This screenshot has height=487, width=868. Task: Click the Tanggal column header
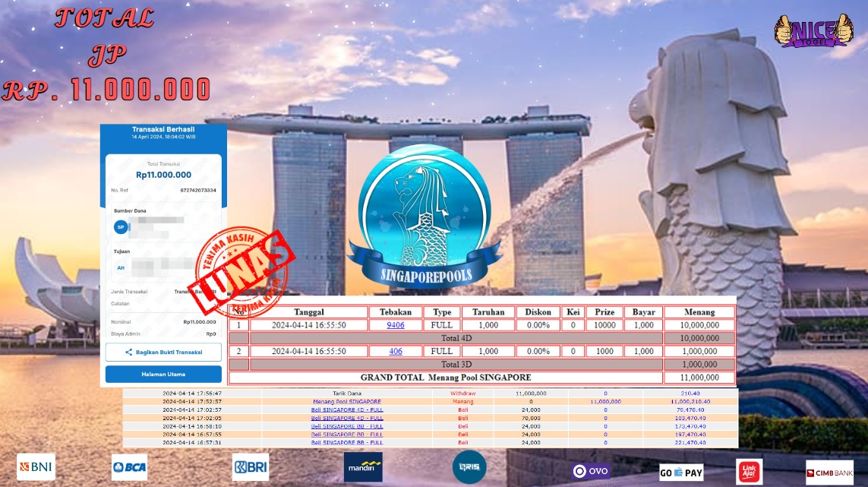click(309, 312)
